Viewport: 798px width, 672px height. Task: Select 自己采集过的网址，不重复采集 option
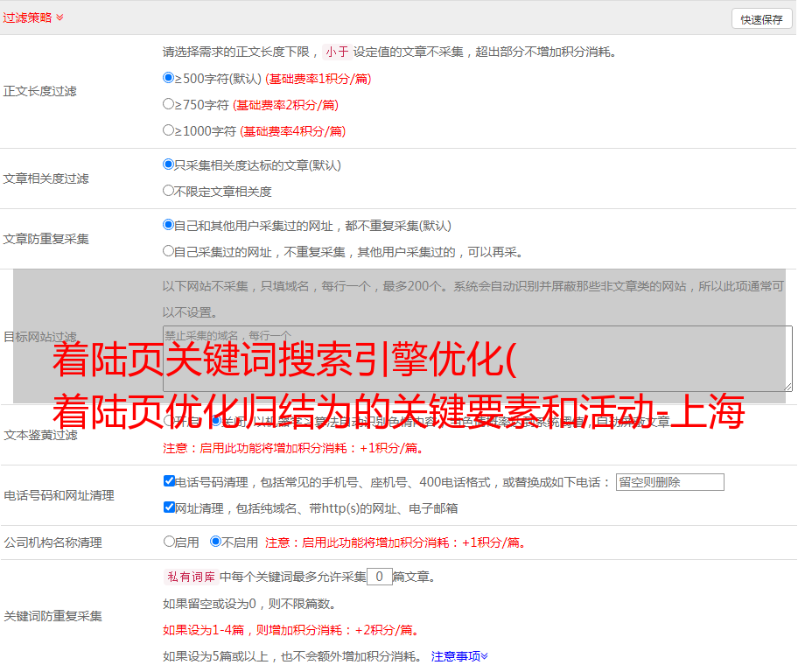[x=169, y=251]
